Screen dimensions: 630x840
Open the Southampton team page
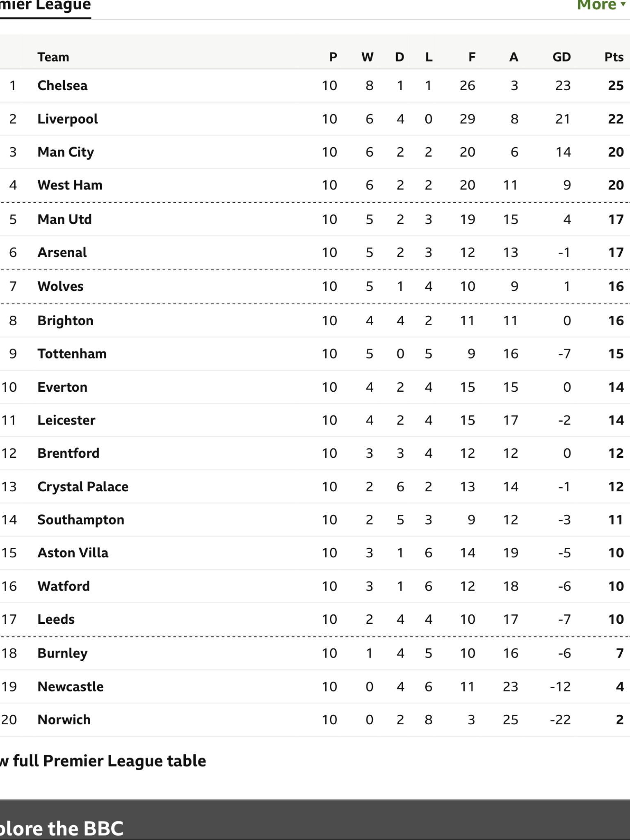pyautogui.click(x=81, y=520)
